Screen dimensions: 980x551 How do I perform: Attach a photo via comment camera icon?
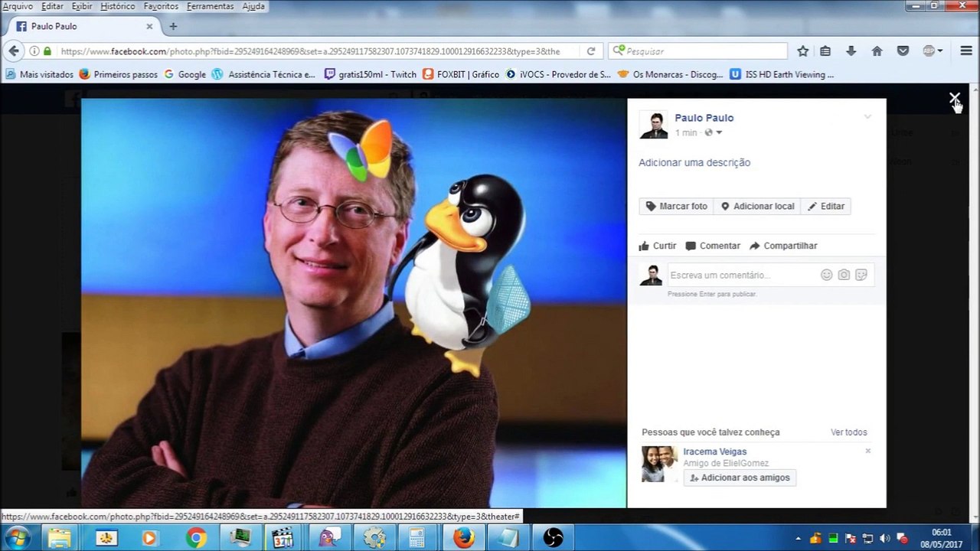(844, 275)
